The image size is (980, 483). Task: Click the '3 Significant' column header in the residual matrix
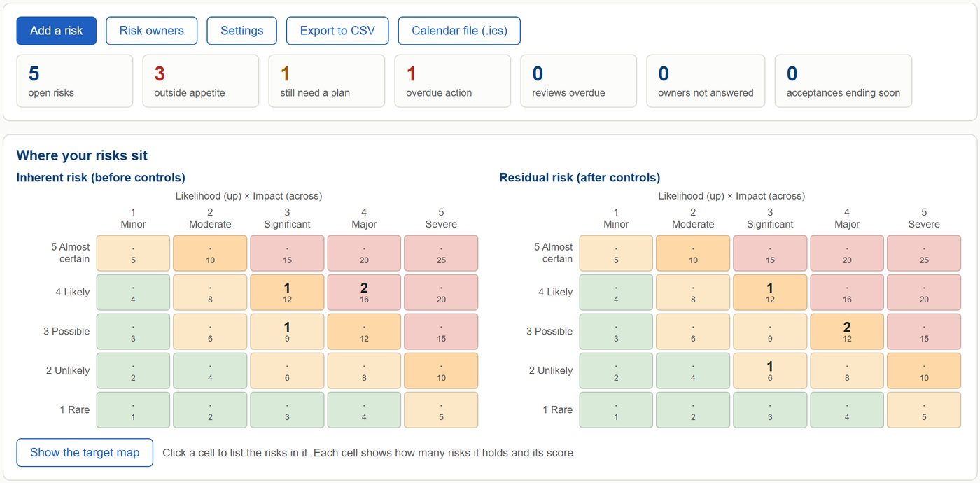770,218
